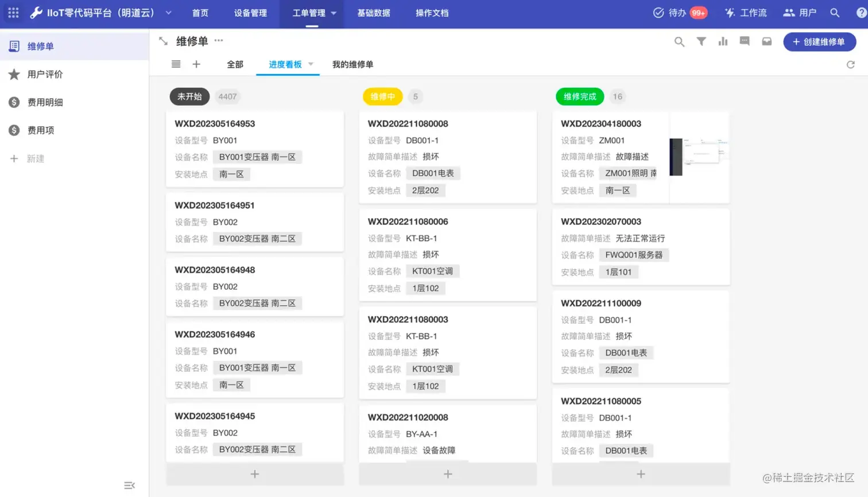Image resolution: width=868 pixels, height=497 pixels.
Task: Click the file/import tray icon in toolbar
Action: pyautogui.click(x=766, y=41)
